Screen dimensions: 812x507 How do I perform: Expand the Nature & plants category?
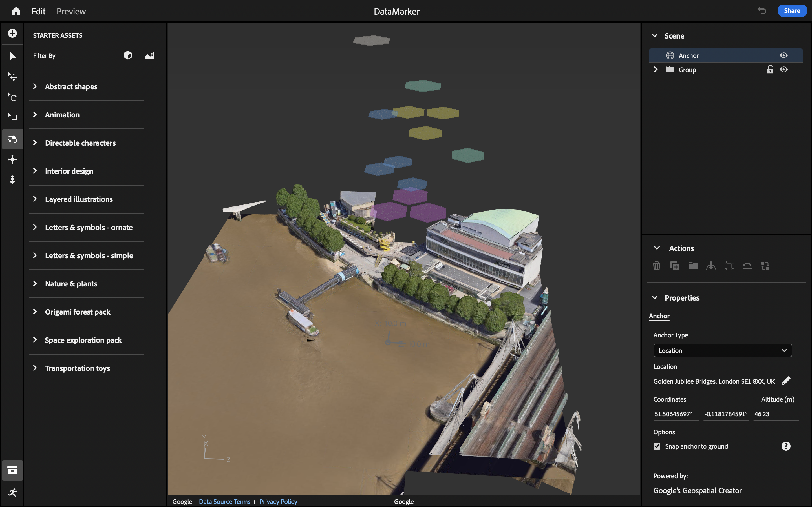pyautogui.click(x=71, y=284)
